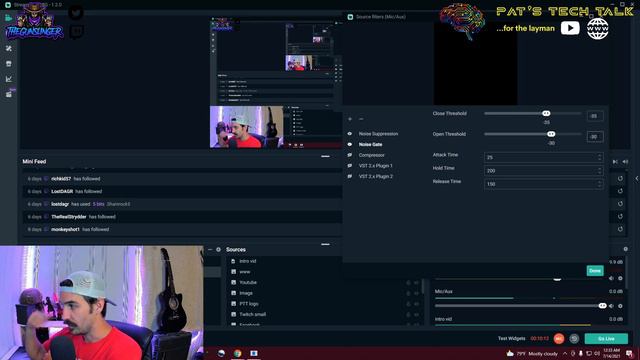The width and height of the screenshot is (640, 360).
Task: Remove source using Sources minus icon
Action: click(210, 249)
